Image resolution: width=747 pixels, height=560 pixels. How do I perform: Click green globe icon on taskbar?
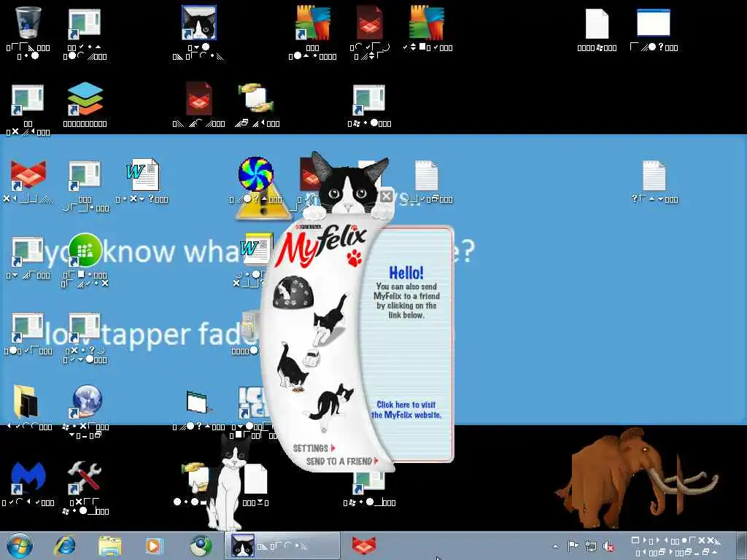click(x=201, y=545)
